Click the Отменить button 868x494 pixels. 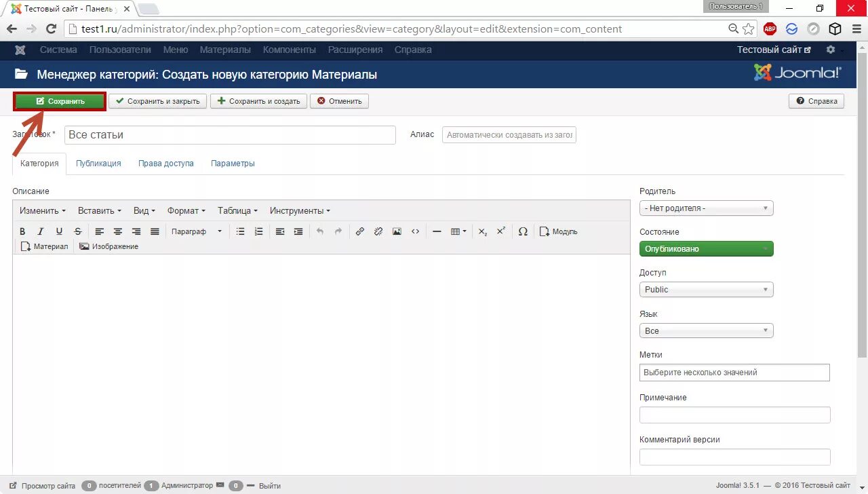click(x=339, y=101)
